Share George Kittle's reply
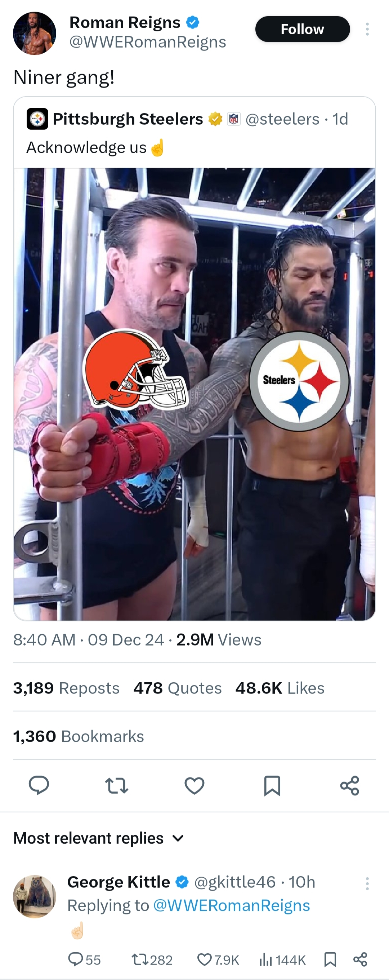Viewport: 389px width, 980px height. [360, 960]
